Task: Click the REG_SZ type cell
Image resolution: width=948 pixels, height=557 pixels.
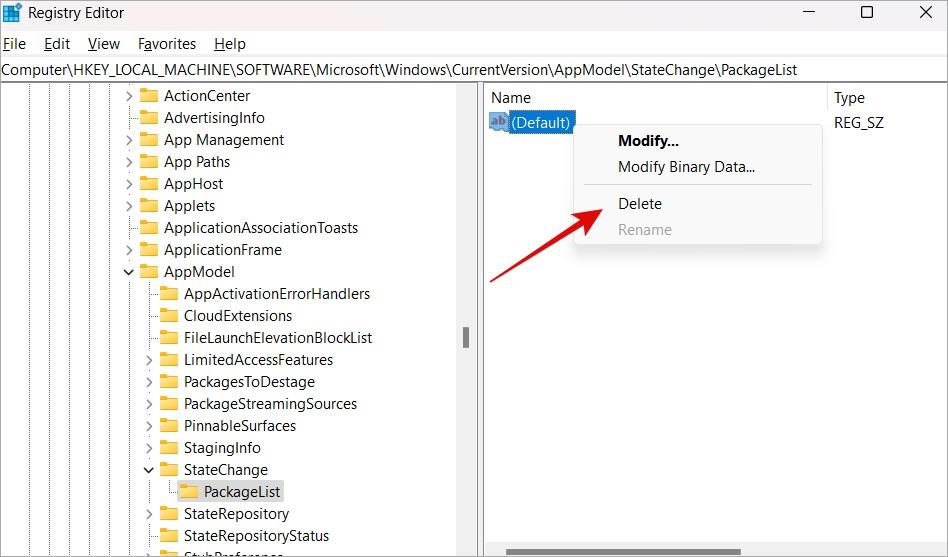Action: (x=859, y=123)
